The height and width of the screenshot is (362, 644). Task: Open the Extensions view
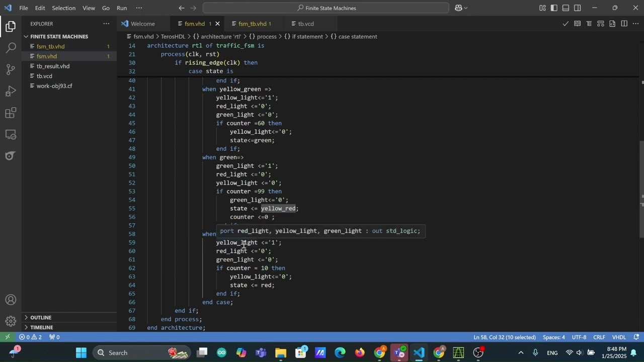coord(11,113)
